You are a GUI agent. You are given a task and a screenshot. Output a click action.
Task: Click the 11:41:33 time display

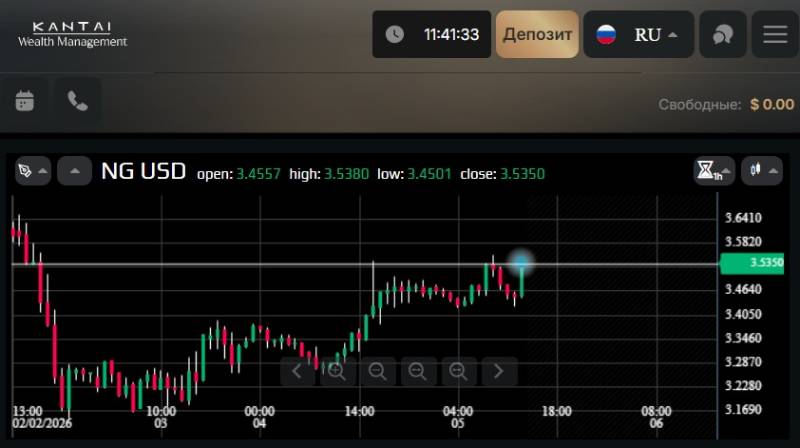tap(452, 35)
